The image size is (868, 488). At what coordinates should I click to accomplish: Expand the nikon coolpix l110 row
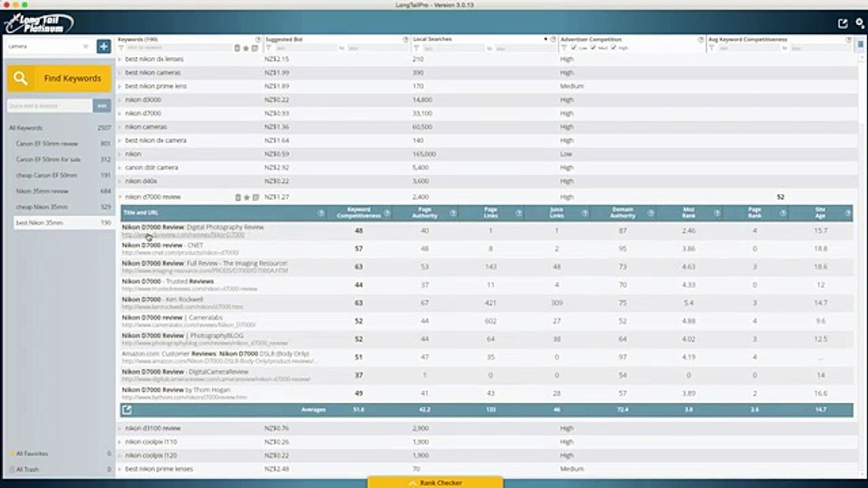tap(120, 442)
